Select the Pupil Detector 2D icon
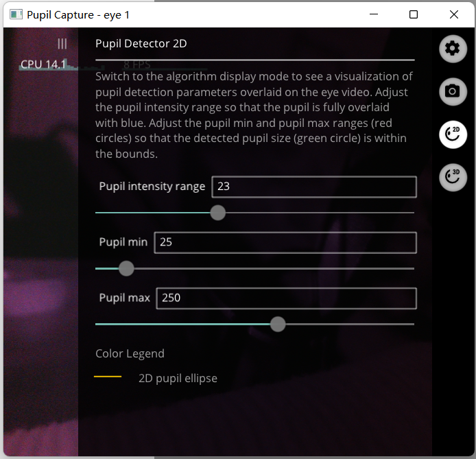The height and width of the screenshot is (459, 476). pyautogui.click(x=453, y=134)
